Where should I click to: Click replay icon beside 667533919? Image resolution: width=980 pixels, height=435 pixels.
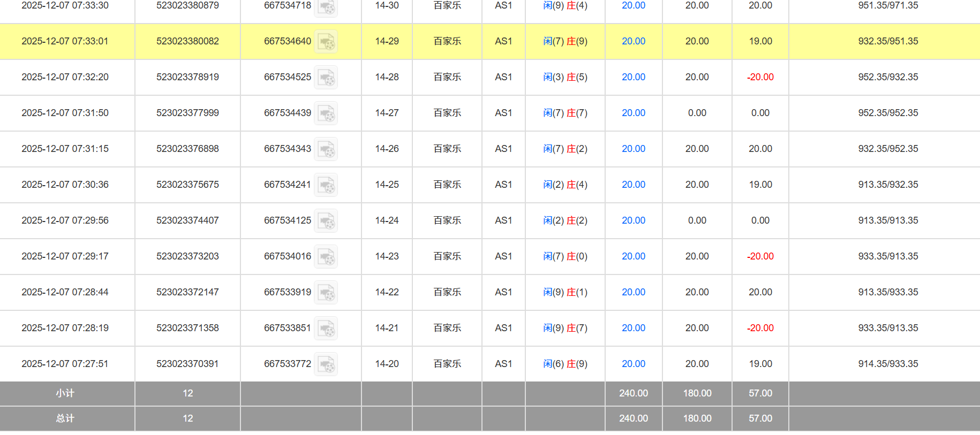pyautogui.click(x=326, y=293)
